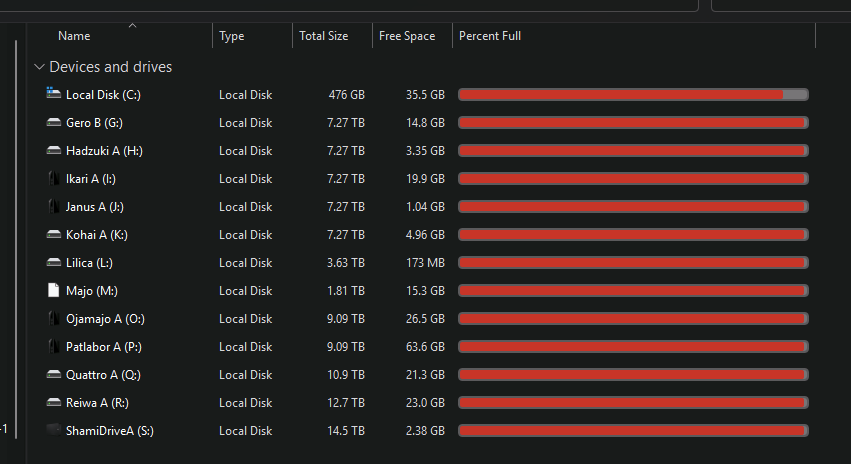The image size is (851, 464).
Task: Click the 476 GB total size value
Action: coord(346,95)
